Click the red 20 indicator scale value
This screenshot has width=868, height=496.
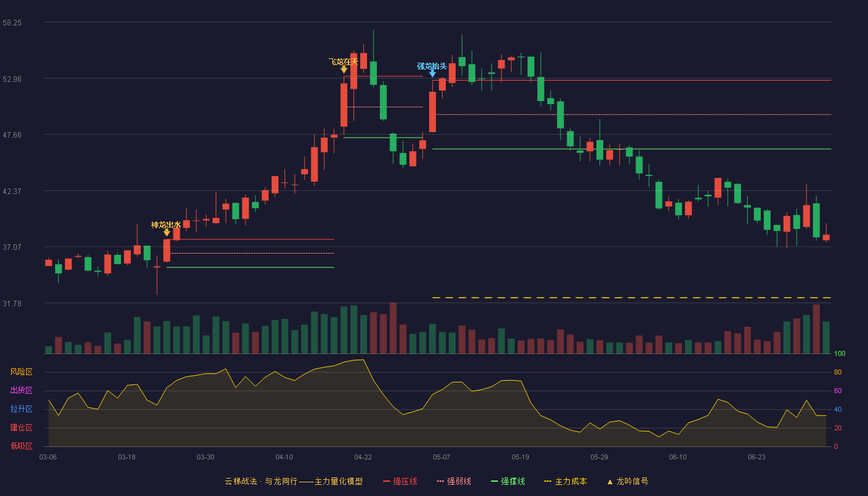(x=838, y=428)
